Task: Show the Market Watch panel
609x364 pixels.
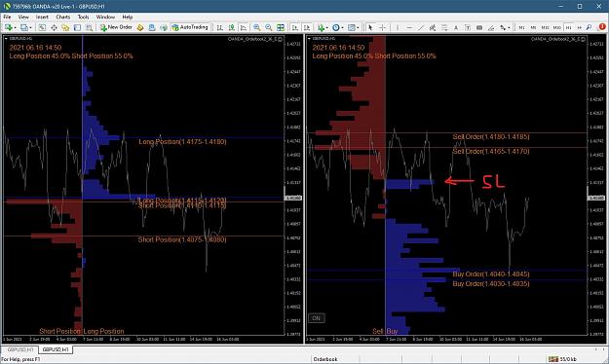Action: click(x=42, y=27)
